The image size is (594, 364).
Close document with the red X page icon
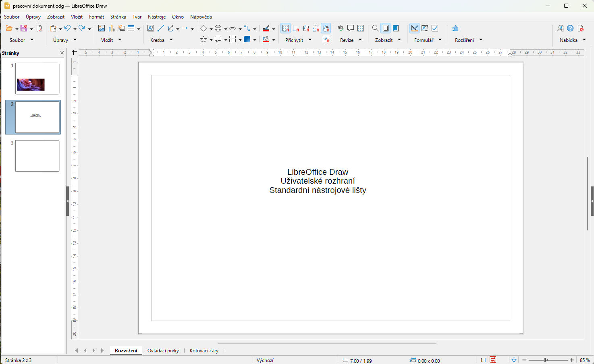pyautogui.click(x=581, y=28)
